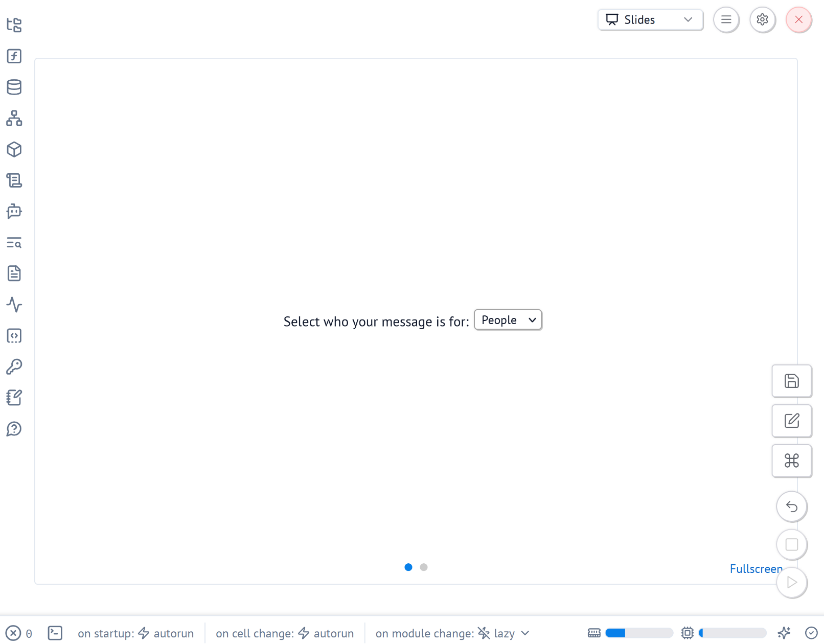This screenshot has width=824, height=644.
Task: Toggle edit mode with pencil button
Action: (791, 421)
